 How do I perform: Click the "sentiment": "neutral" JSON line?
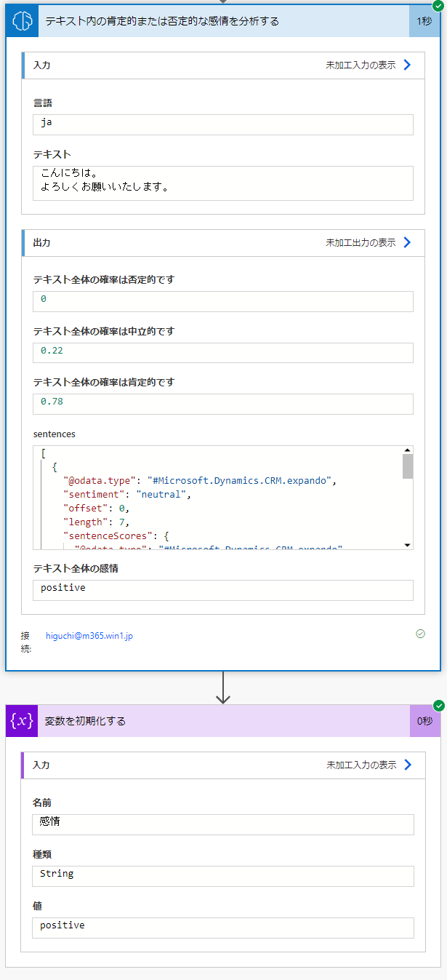tap(126, 495)
